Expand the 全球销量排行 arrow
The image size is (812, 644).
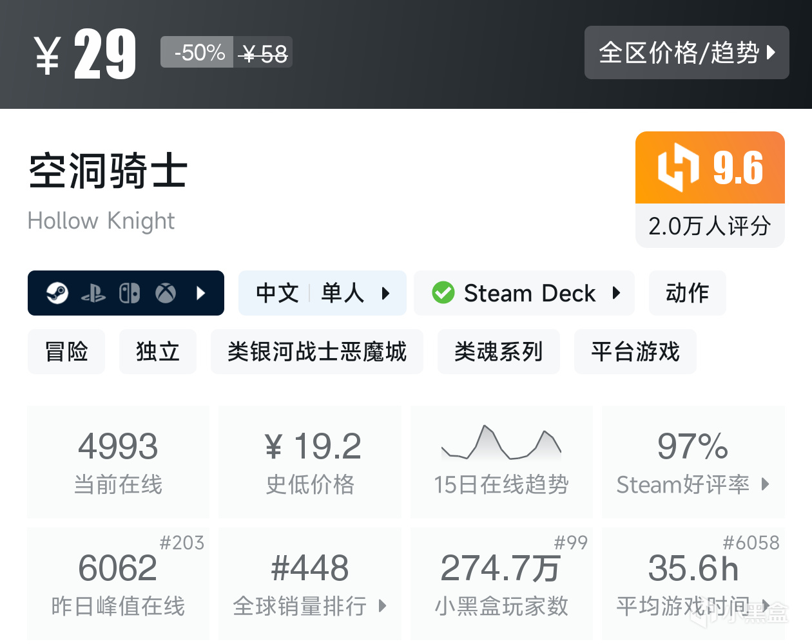[x=382, y=606]
